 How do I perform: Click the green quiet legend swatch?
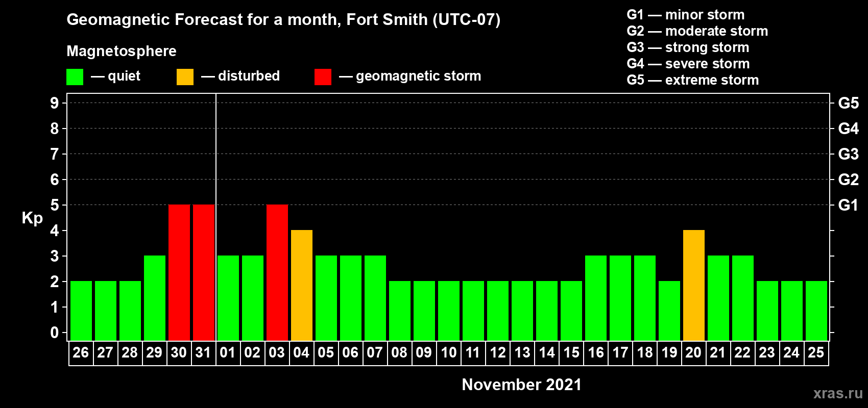click(75, 77)
